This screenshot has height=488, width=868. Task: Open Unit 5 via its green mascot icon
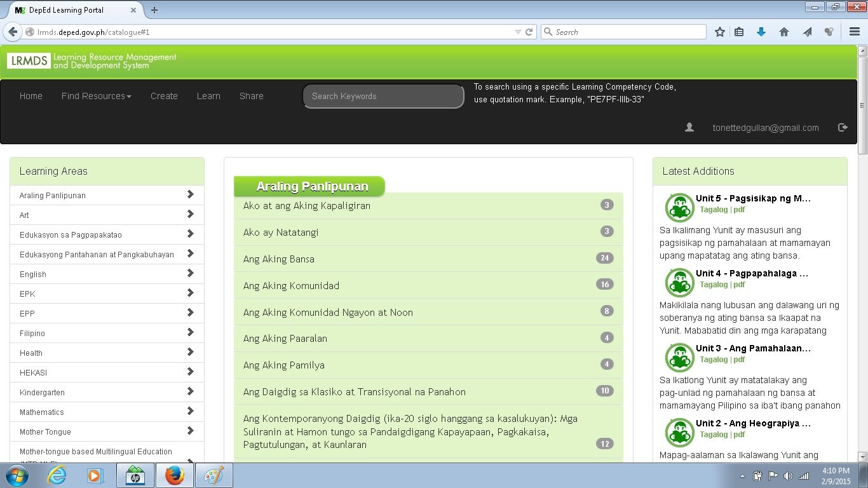point(679,207)
